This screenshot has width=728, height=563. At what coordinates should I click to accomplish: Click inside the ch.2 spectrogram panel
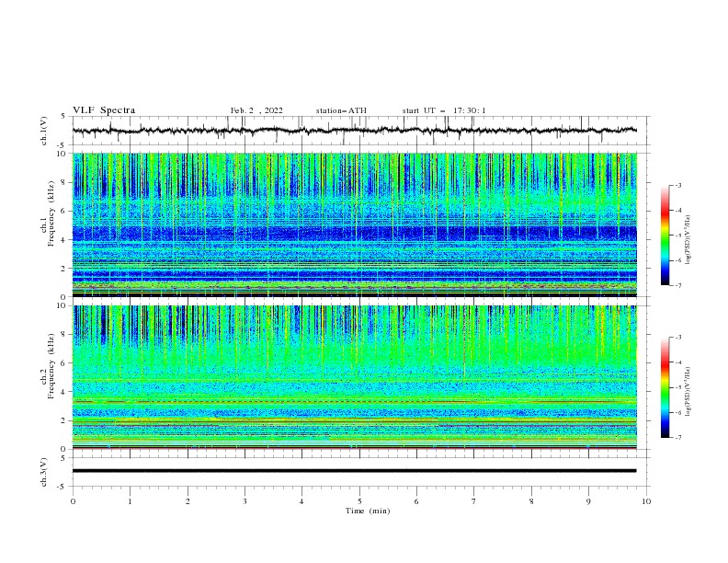[355, 377]
